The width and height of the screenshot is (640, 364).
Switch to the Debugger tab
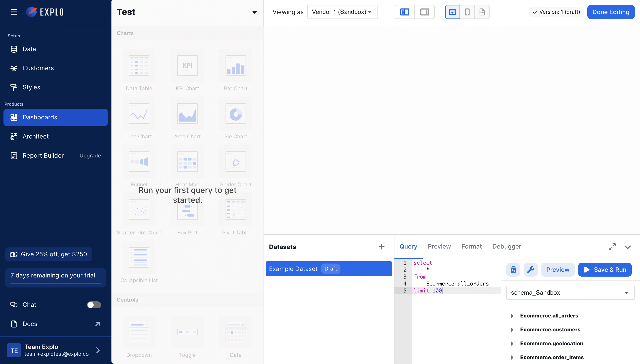pos(507,247)
